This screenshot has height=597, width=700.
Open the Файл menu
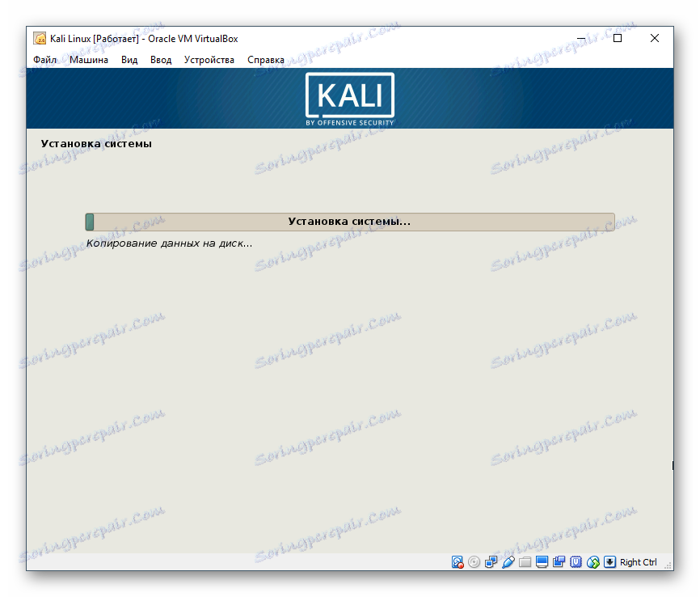pyautogui.click(x=45, y=60)
